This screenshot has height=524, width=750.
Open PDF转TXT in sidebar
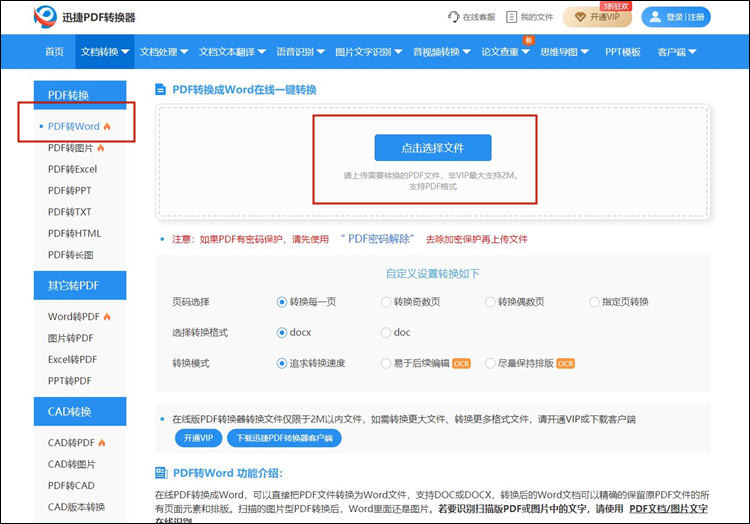(x=69, y=212)
